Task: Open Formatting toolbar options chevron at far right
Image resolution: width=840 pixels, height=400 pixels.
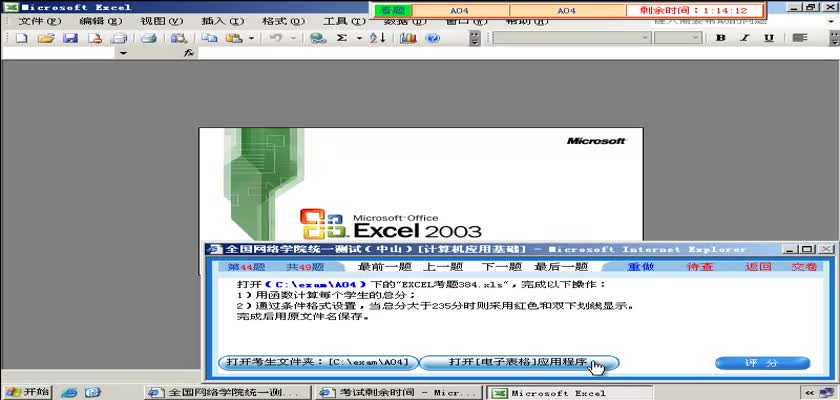Action: (835, 38)
